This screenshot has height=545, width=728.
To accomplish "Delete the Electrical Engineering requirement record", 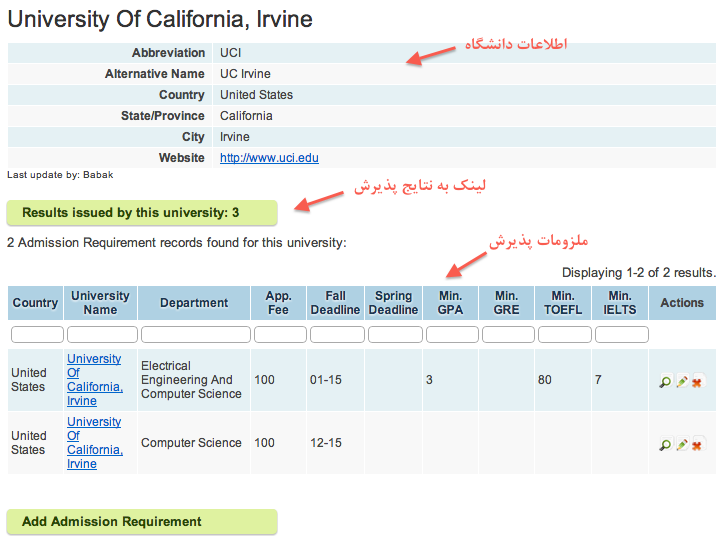I will pos(697,382).
